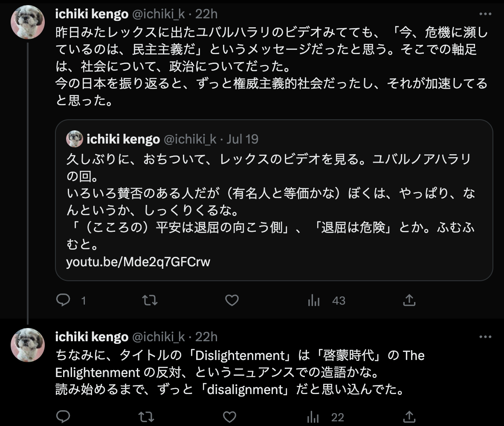This screenshot has height=426, width=504.
Task: View analytics showing 43 views
Action: pos(326,300)
